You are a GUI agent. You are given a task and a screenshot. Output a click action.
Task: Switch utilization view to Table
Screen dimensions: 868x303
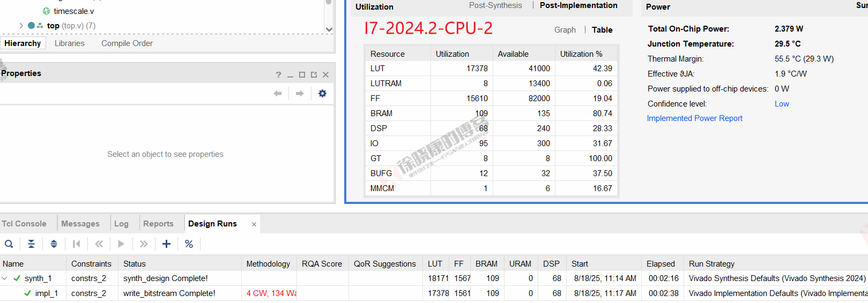click(602, 30)
